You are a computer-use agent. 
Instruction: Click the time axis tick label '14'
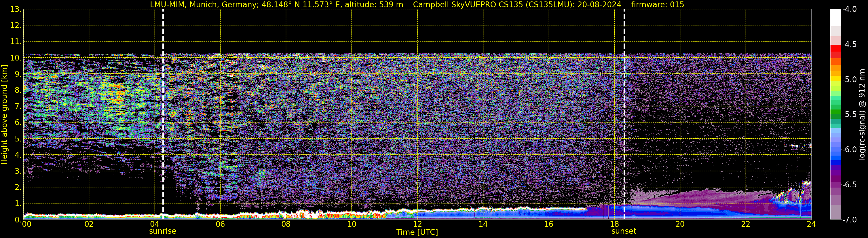click(x=483, y=224)
